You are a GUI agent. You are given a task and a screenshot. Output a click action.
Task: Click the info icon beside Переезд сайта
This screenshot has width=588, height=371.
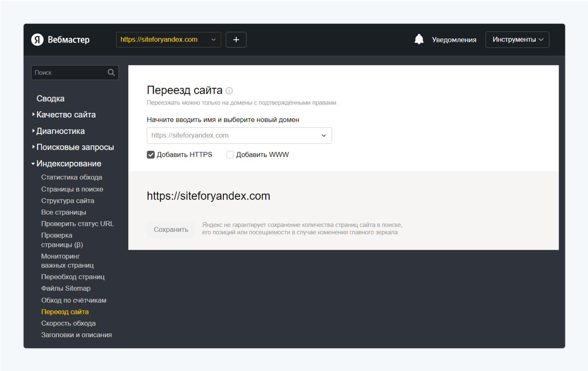click(x=229, y=91)
